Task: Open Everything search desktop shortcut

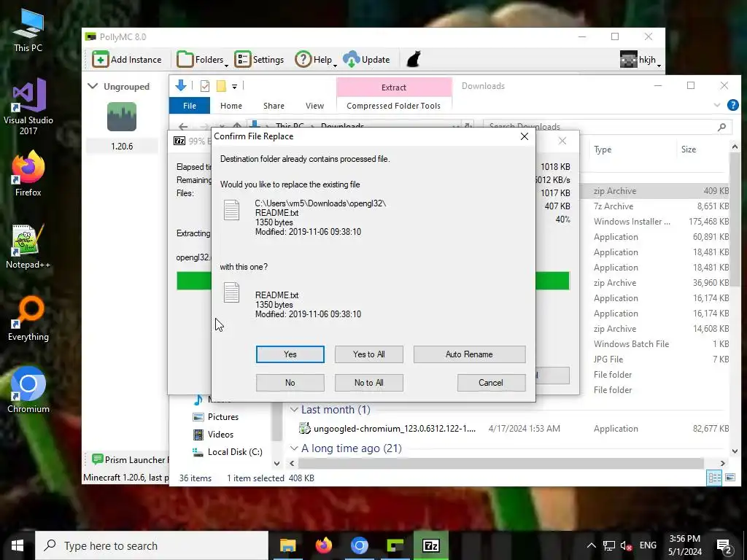Action: click(x=28, y=319)
